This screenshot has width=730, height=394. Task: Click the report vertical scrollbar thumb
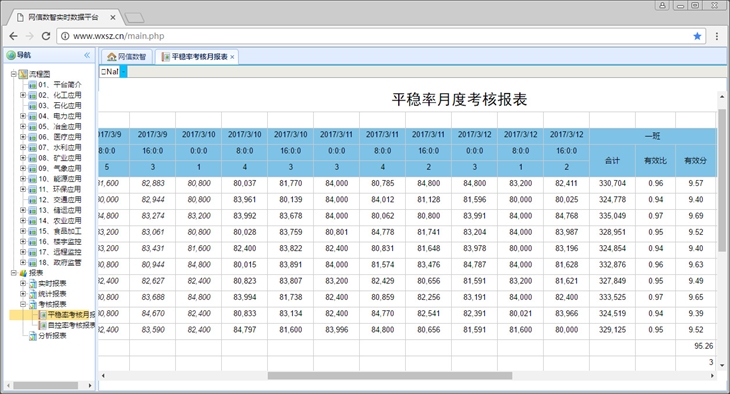click(x=722, y=181)
